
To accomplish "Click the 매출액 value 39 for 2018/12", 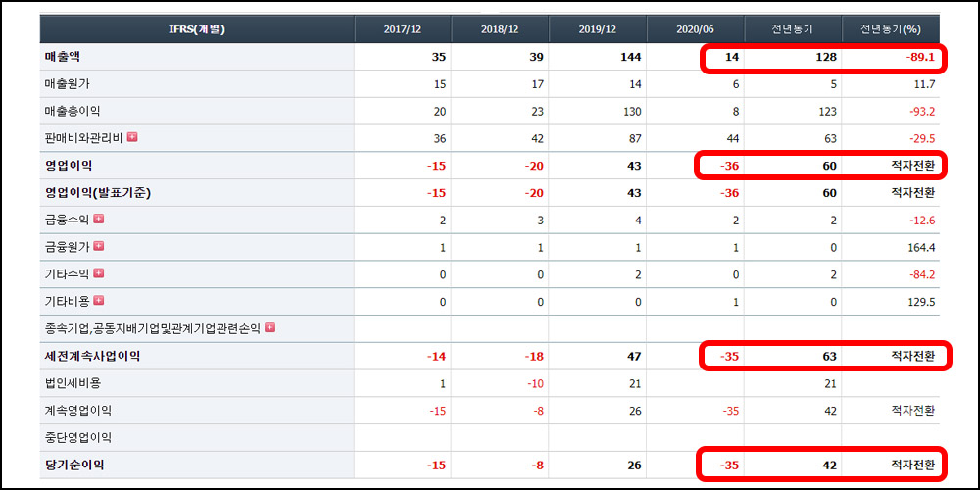I will 537,58.
